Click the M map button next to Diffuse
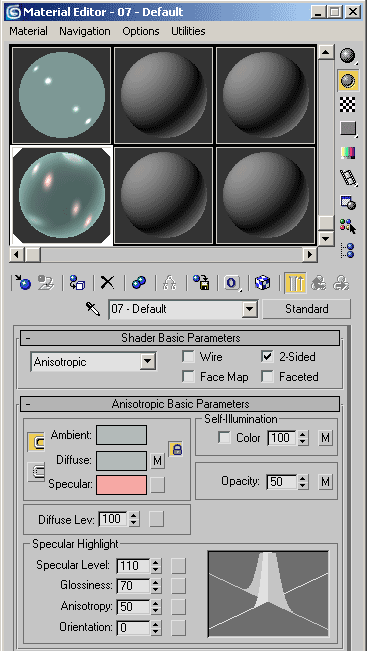This screenshot has width=367, height=651. point(157,460)
